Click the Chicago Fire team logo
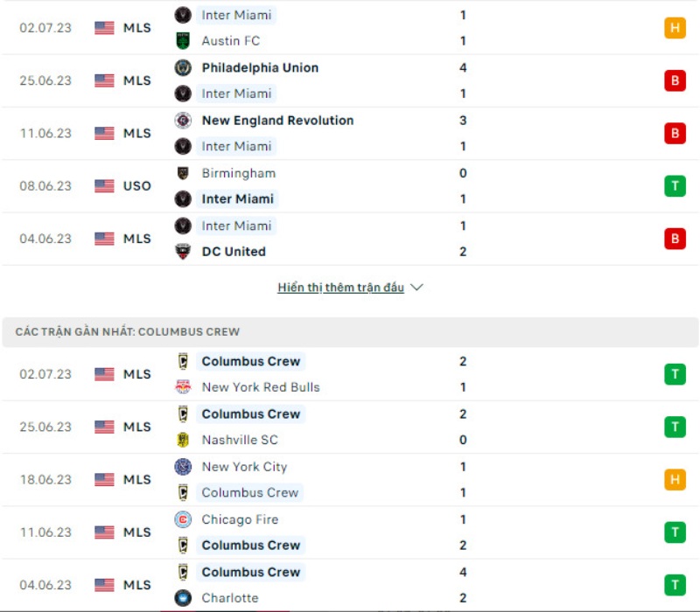The image size is (700, 612). point(183,519)
